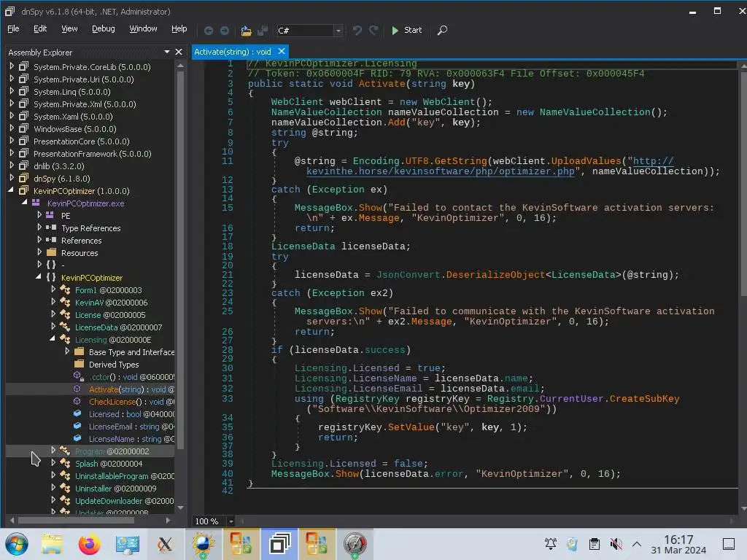The height and width of the screenshot is (560, 747).
Task: Click the Search magnifier icon in toolbar
Action: coord(442,31)
